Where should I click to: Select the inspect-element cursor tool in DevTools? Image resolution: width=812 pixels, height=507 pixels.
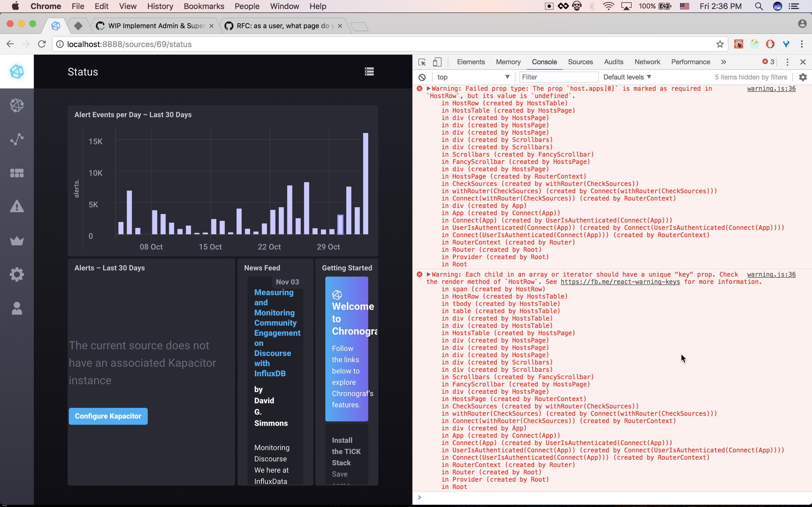422,62
